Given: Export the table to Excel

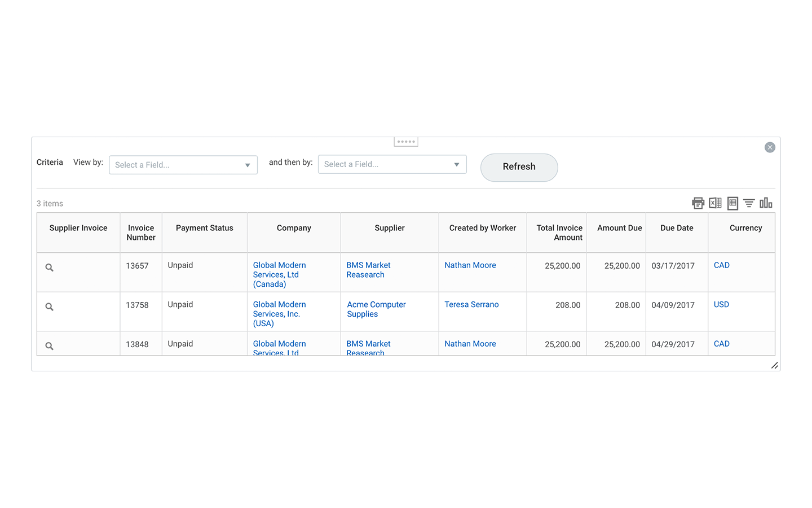Looking at the screenshot, I should [715, 203].
